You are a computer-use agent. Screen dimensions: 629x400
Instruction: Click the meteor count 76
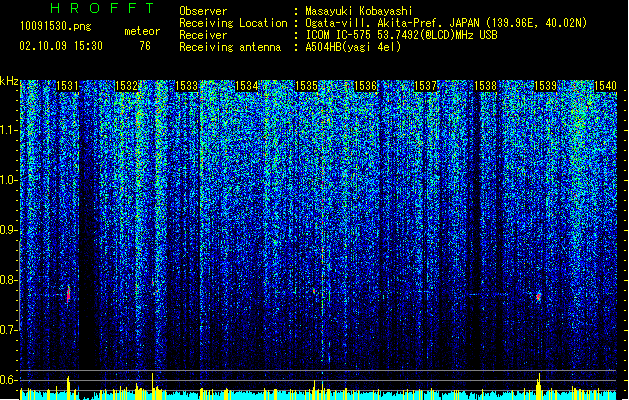(145, 46)
